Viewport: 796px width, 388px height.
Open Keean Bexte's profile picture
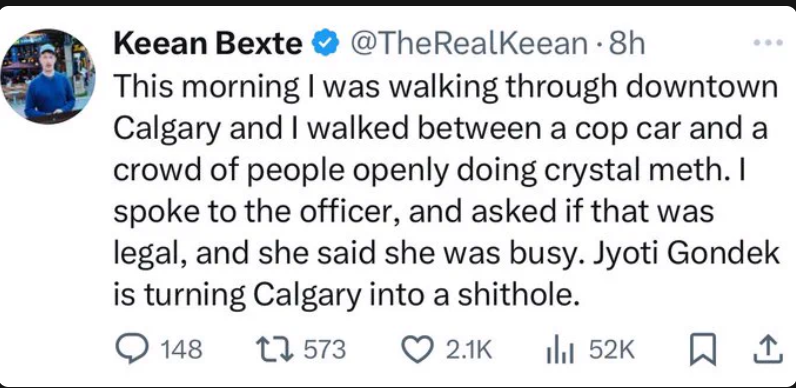48,76
